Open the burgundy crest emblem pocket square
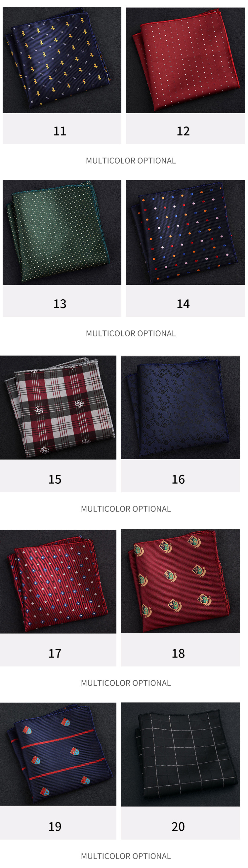Viewport: 248px width, 868px height. (180, 581)
